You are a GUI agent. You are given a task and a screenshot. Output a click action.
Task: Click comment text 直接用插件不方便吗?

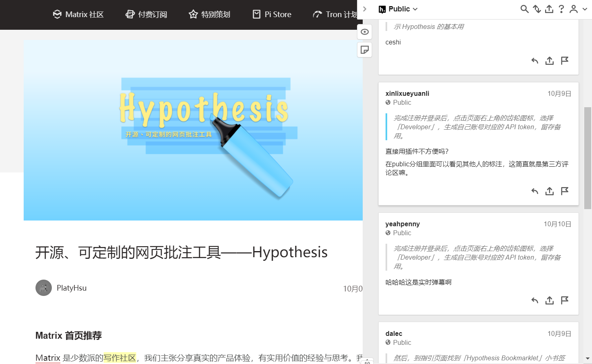click(x=417, y=151)
